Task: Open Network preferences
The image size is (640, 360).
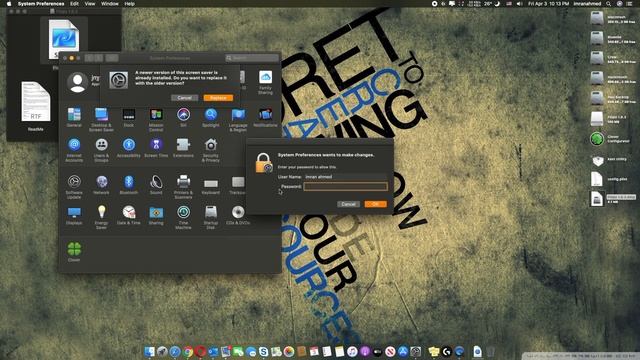Action: 101,184
